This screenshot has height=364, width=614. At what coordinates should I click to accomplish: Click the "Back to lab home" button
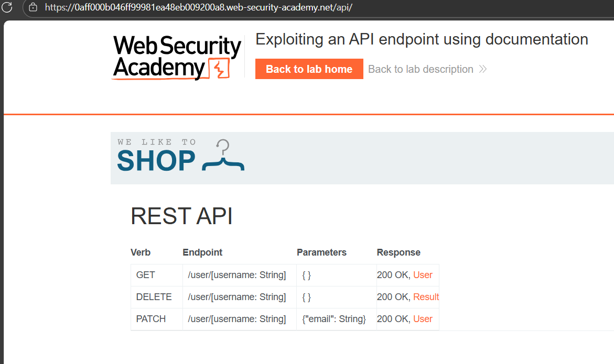309,69
